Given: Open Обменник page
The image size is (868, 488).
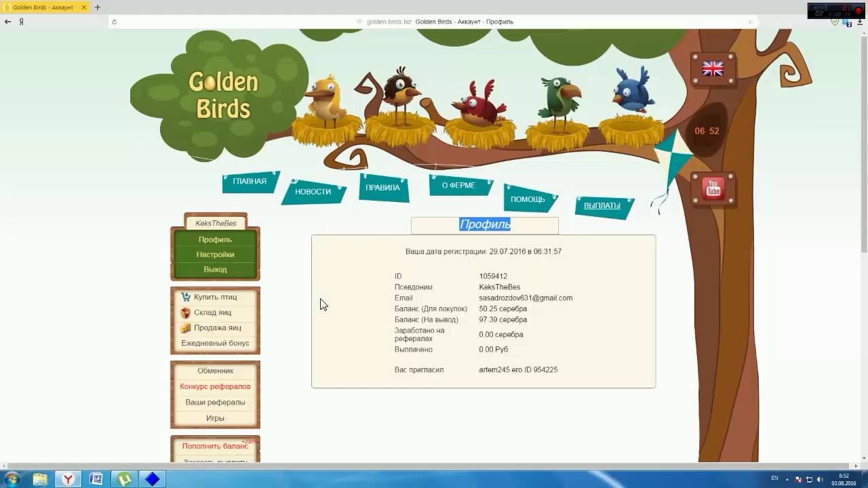Looking at the screenshot, I should 215,371.
